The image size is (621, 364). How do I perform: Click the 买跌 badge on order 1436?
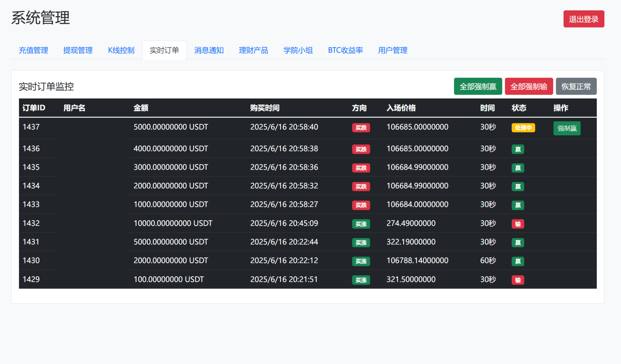pyautogui.click(x=361, y=149)
